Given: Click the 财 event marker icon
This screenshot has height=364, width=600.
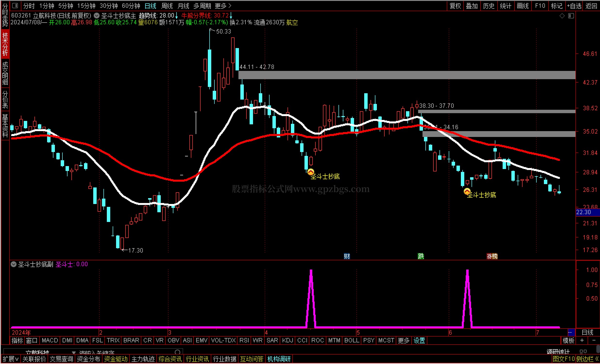Looking at the screenshot, I should [347, 256].
